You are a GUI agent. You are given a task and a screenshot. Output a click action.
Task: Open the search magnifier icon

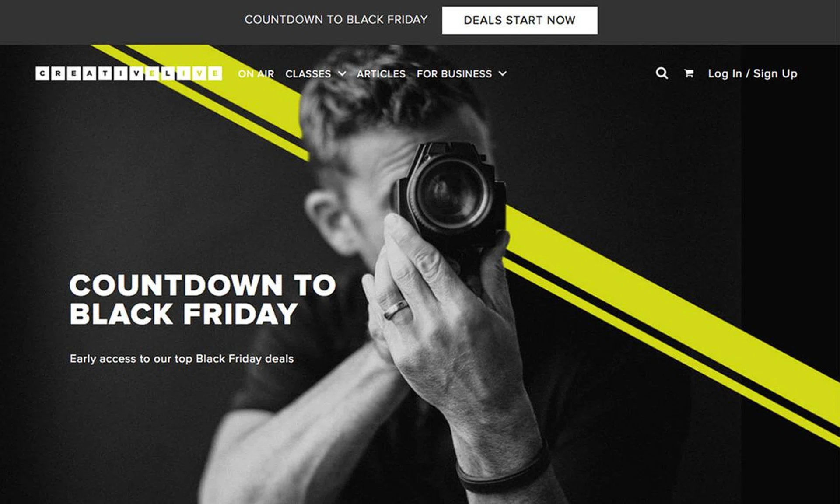pos(661,73)
